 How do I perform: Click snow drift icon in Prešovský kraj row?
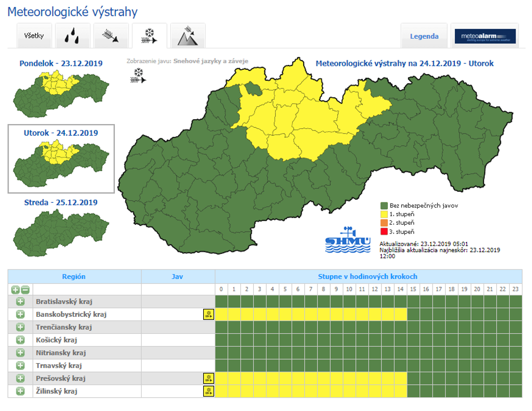click(209, 379)
